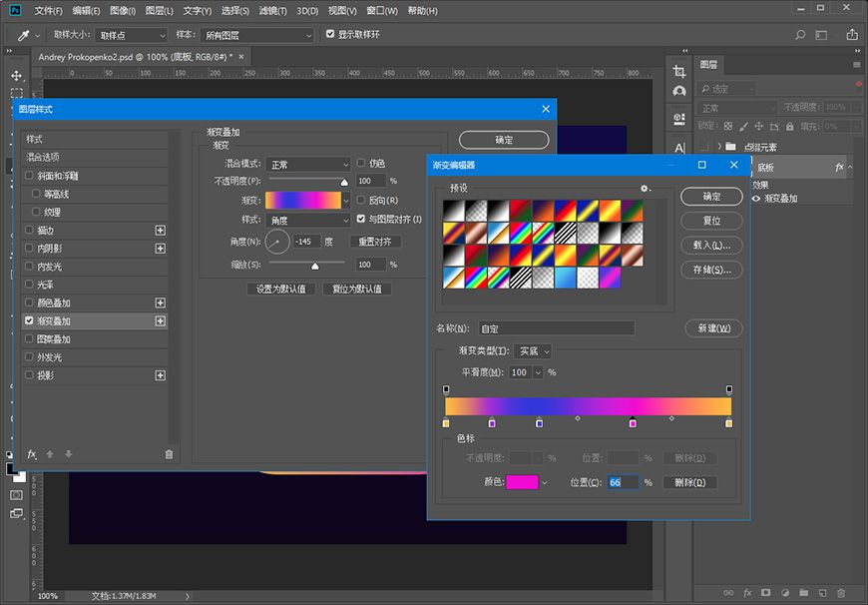Click the lock all padlock icon
Viewport: 868px width, 605px height.
(x=790, y=127)
